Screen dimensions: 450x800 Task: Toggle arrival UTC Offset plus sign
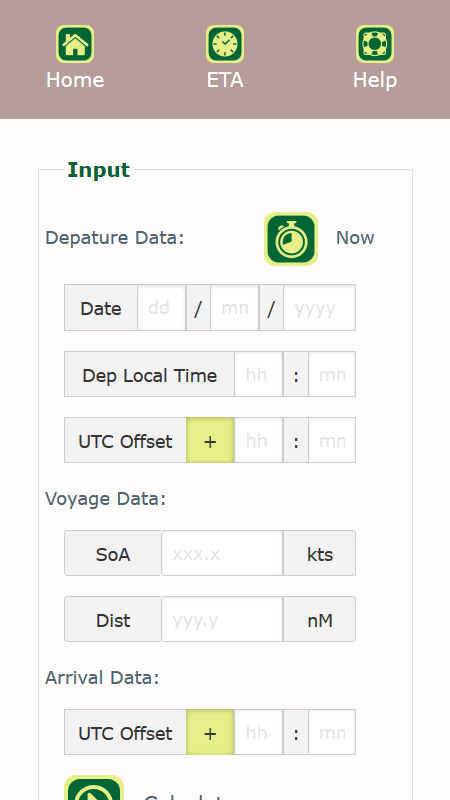210,732
